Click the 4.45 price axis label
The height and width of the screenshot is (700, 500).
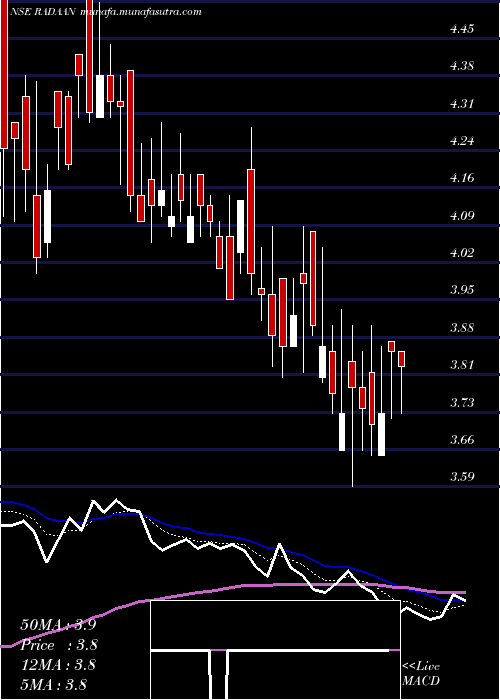point(462,29)
